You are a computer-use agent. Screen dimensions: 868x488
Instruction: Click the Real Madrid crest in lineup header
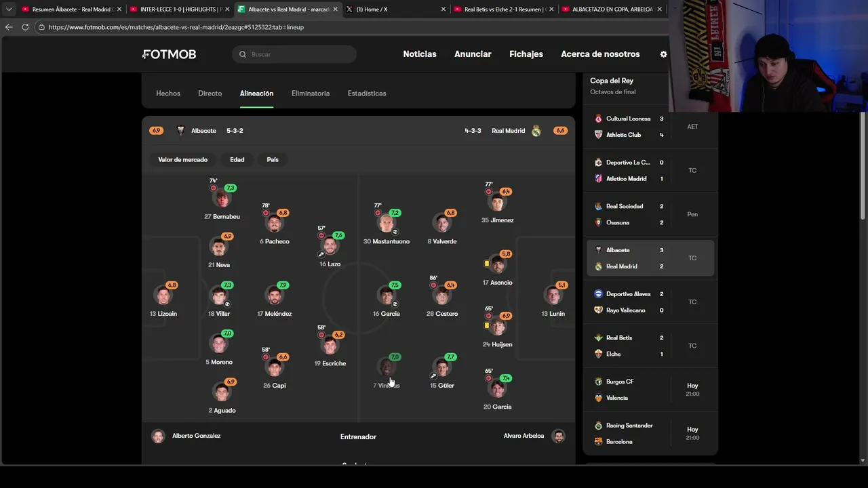coord(536,131)
